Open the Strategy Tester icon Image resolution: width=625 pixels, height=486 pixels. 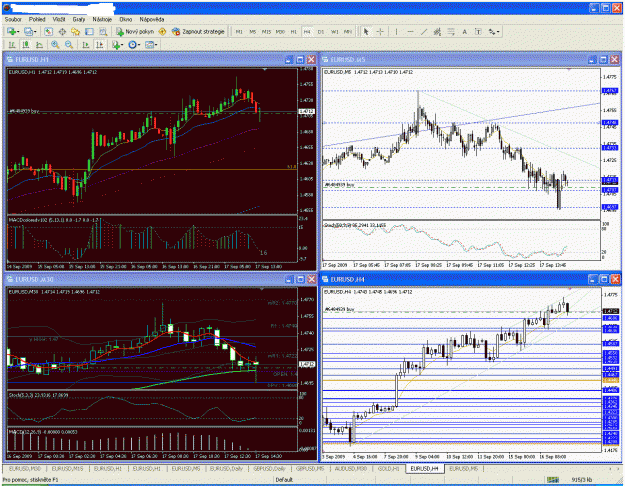pyautogui.click(x=103, y=31)
